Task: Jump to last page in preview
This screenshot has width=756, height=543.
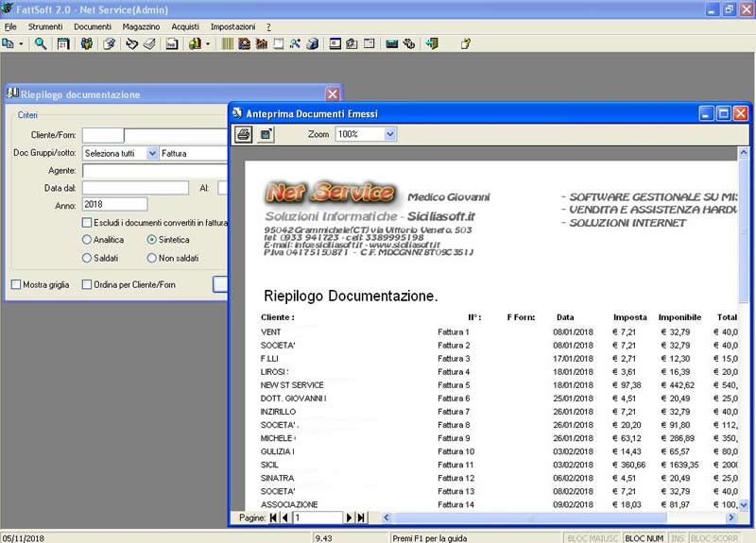Action: tap(361, 518)
